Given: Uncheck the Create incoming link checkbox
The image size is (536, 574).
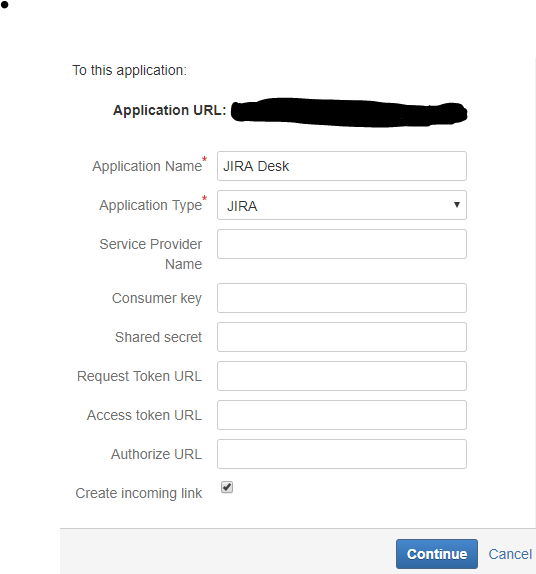Looking at the screenshot, I should tap(227, 487).
